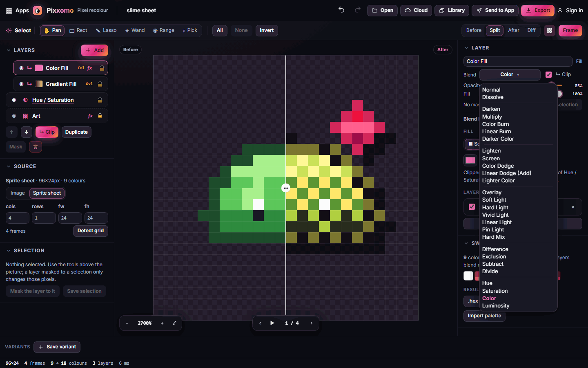
Task: Delete the layer with the trash icon
Action: (36, 147)
